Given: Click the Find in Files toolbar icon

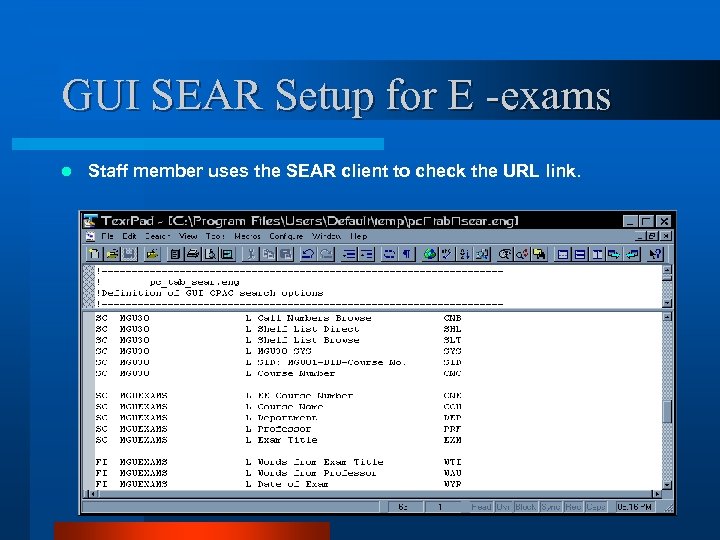Looking at the screenshot, I should click(x=540, y=254).
